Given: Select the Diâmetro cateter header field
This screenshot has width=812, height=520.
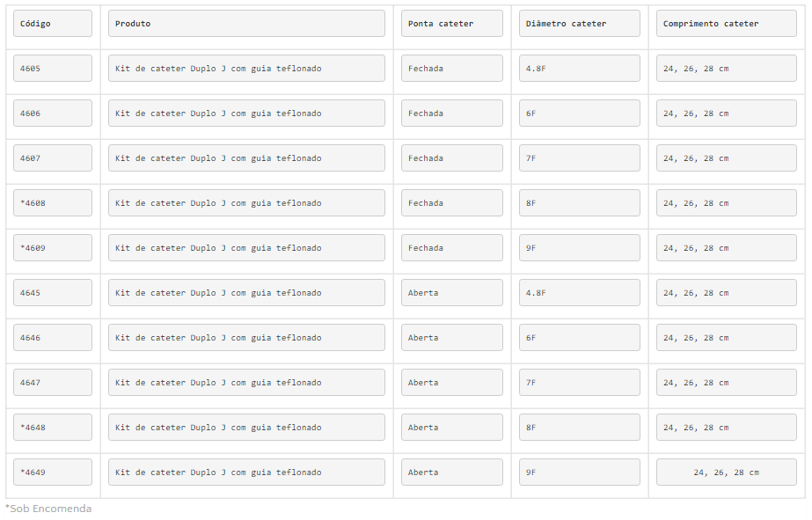Looking at the screenshot, I should tap(579, 24).
